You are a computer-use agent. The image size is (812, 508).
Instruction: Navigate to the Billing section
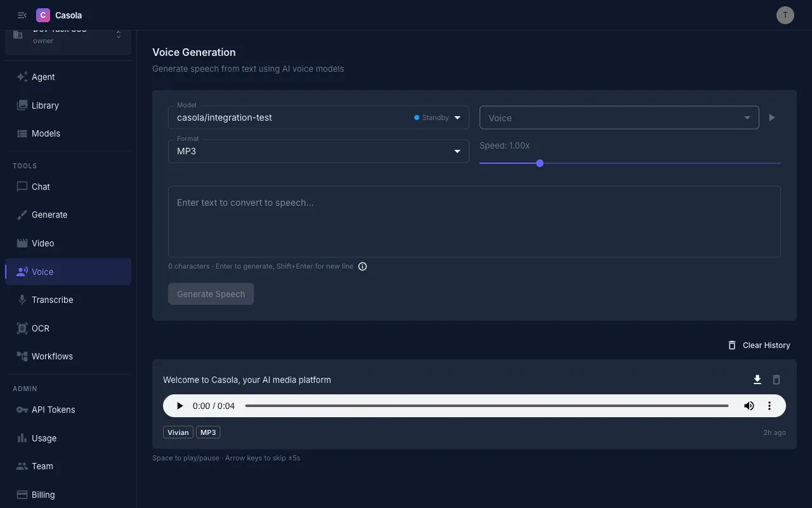[x=42, y=494]
